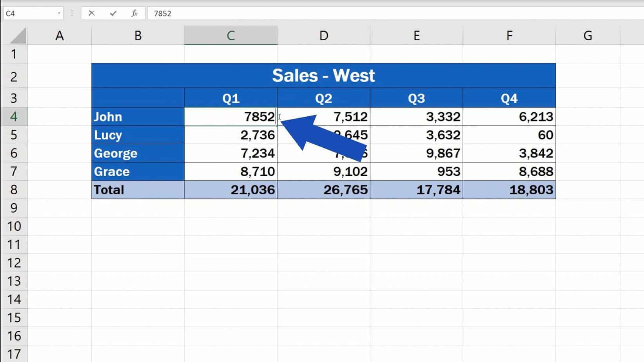Confirm the entry with the Enter checkmark icon
The height and width of the screenshot is (362, 644).
(112, 13)
